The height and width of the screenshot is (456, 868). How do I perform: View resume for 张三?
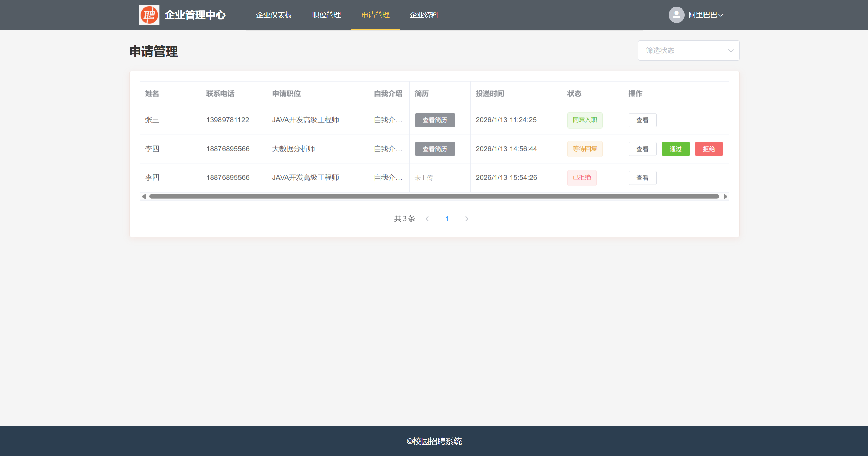pyautogui.click(x=435, y=120)
